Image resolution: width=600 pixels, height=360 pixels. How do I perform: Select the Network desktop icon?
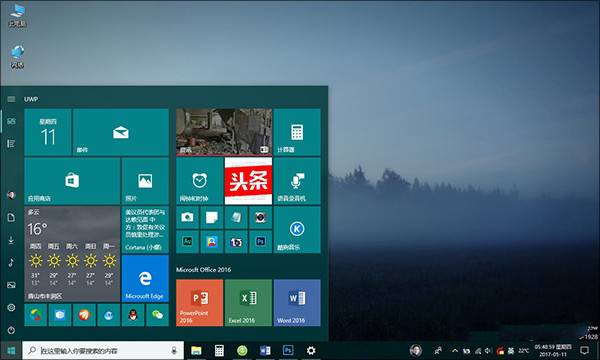[17, 57]
